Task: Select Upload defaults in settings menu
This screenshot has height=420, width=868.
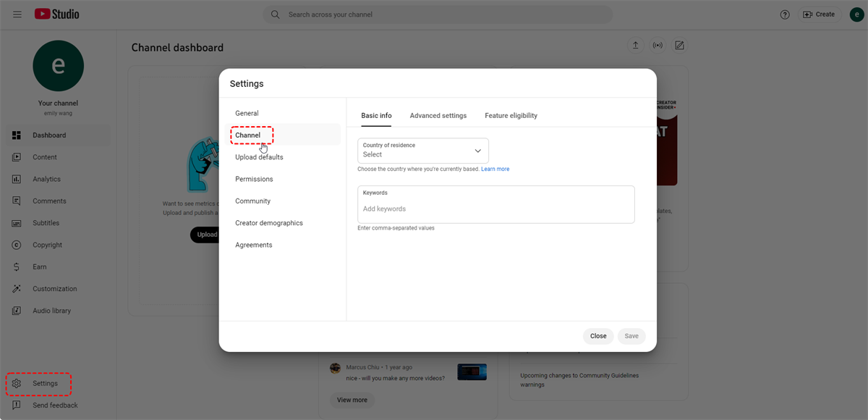Action: point(259,157)
